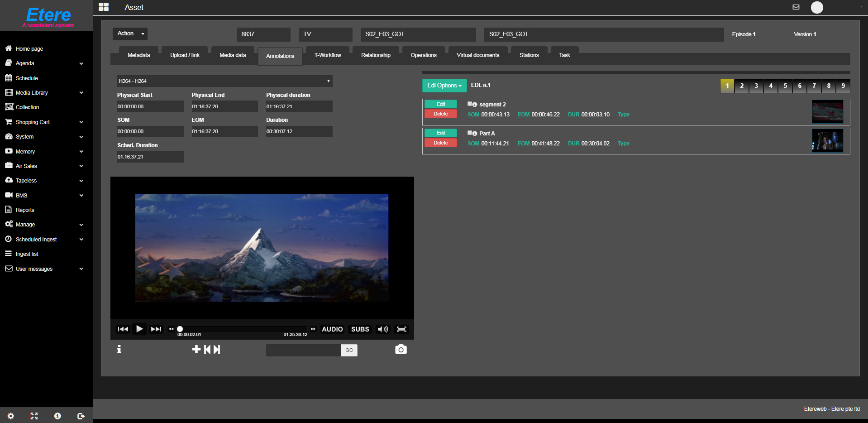Screen dimensions: 868x423
Task: Add a new annotation with the plus icon
Action: click(x=196, y=349)
